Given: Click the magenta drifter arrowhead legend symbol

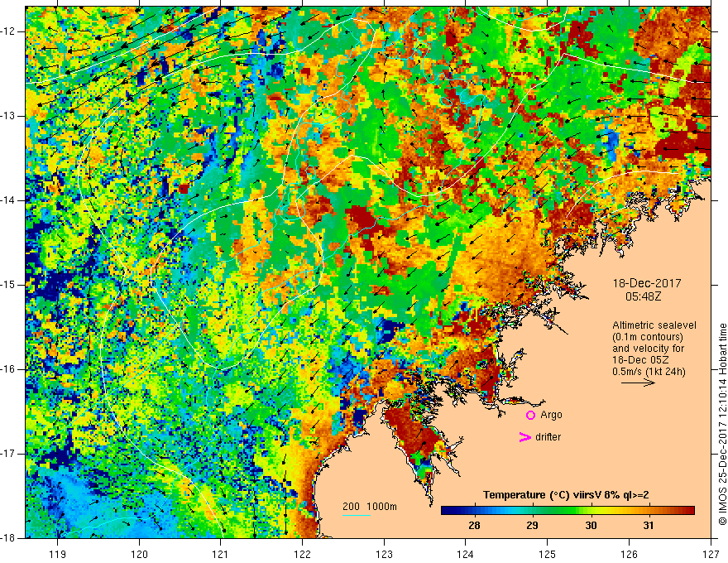Looking at the screenshot, I should tap(524, 437).
